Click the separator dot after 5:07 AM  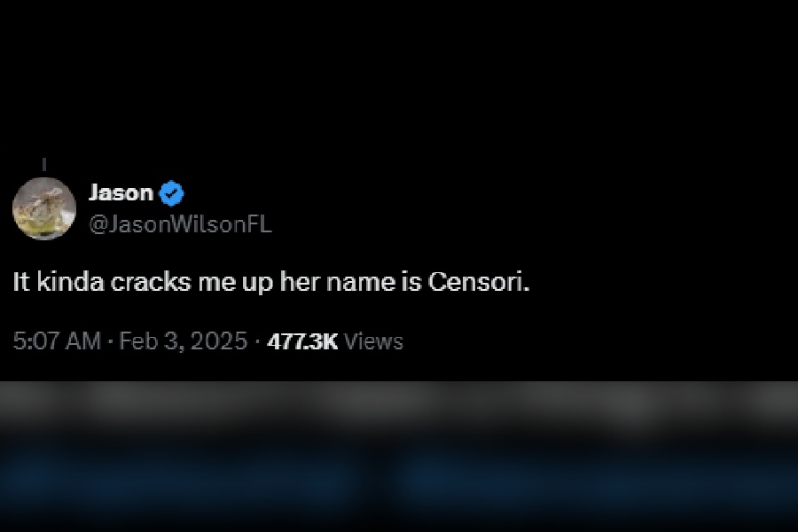(110, 341)
